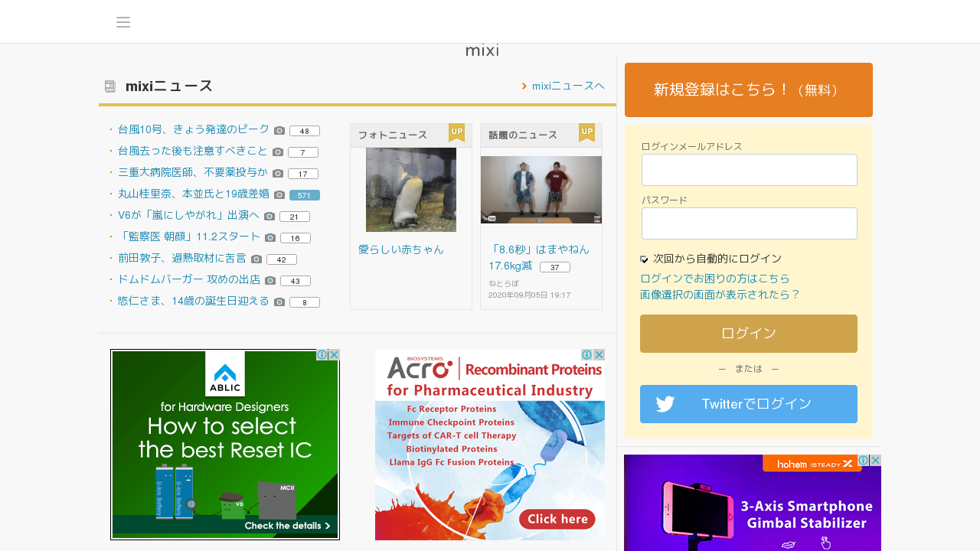Click ad info icon on hohem ad

[x=863, y=461]
